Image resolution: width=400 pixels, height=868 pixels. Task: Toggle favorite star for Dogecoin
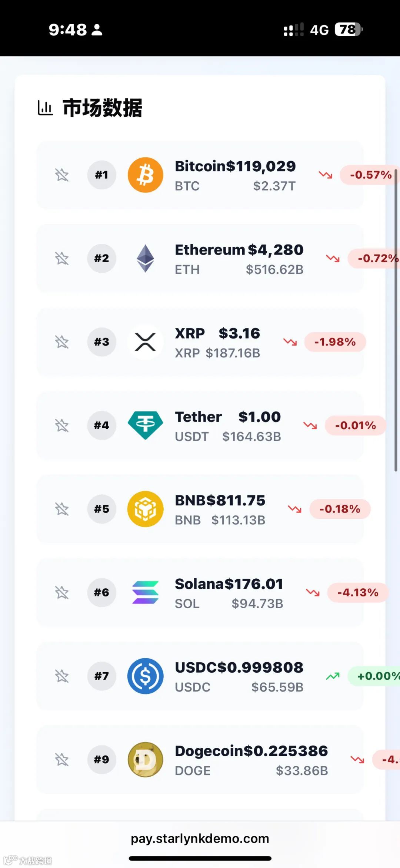[62, 760]
